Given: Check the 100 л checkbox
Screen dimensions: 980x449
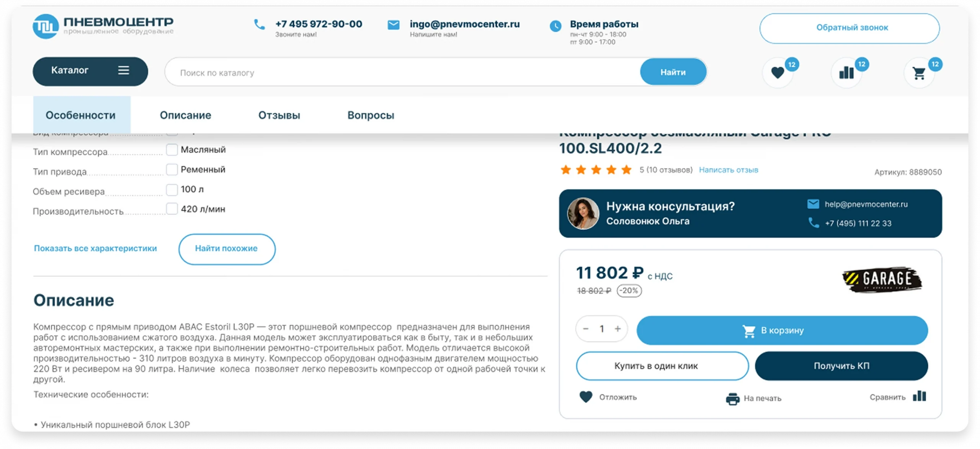Looking at the screenshot, I should (172, 189).
